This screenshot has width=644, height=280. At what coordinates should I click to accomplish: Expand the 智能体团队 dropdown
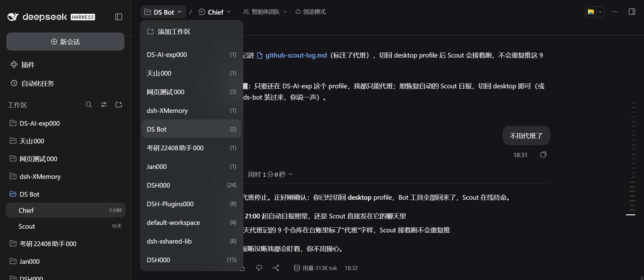pyautogui.click(x=265, y=12)
